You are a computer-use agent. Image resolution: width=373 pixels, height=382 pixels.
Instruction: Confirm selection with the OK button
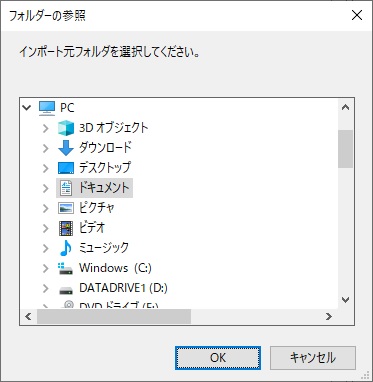pos(218,358)
